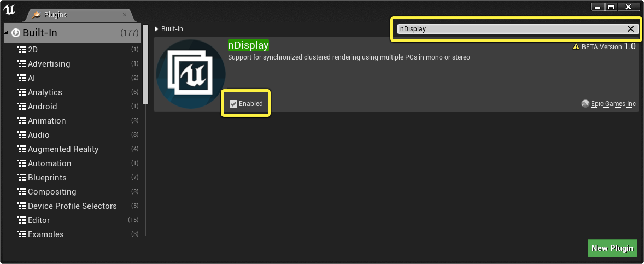Uncheck the nDisplay Enabled checkbox
Image resolution: width=644 pixels, height=264 pixels.
(233, 104)
